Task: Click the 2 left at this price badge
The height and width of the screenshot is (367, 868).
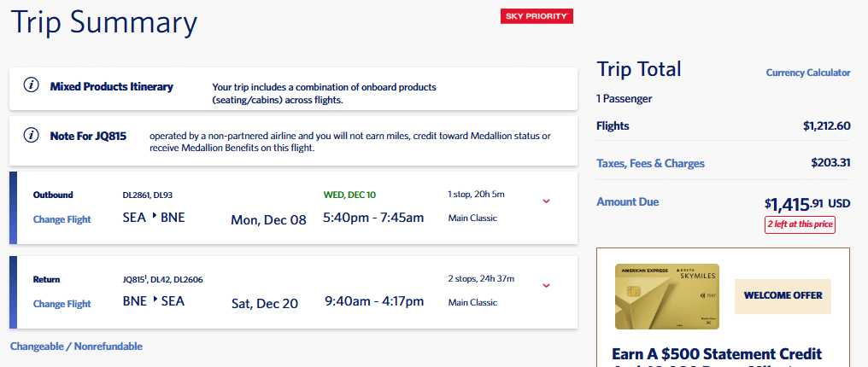Action: pyautogui.click(x=800, y=225)
